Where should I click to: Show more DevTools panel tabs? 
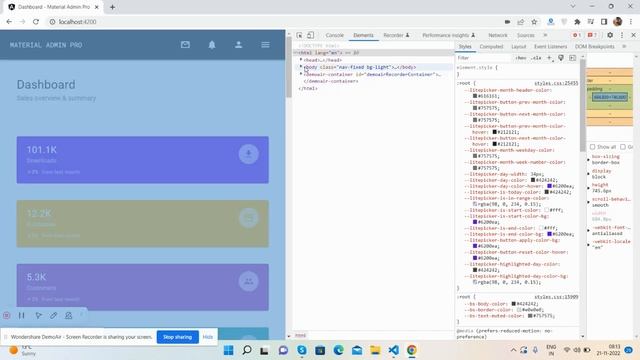click(545, 35)
